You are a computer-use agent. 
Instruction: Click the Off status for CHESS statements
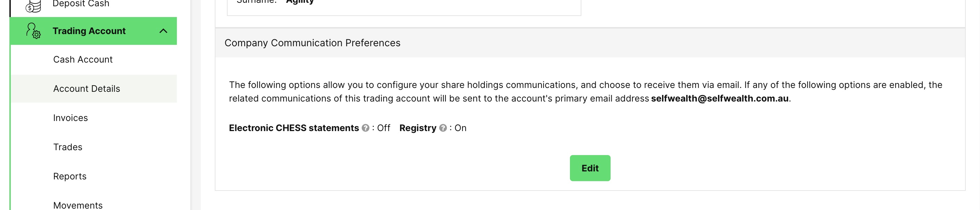pos(383,128)
